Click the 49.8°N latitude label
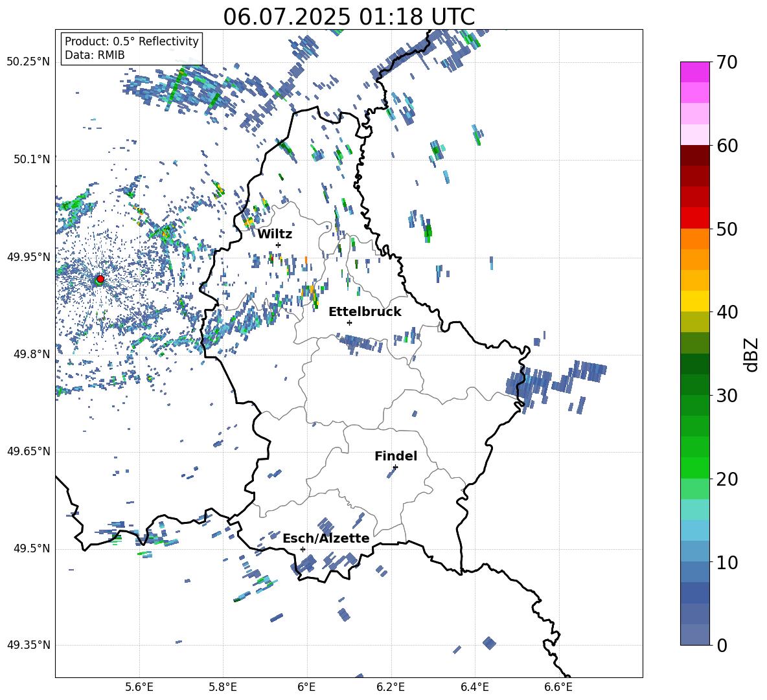 pyautogui.click(x=32, y=354)
